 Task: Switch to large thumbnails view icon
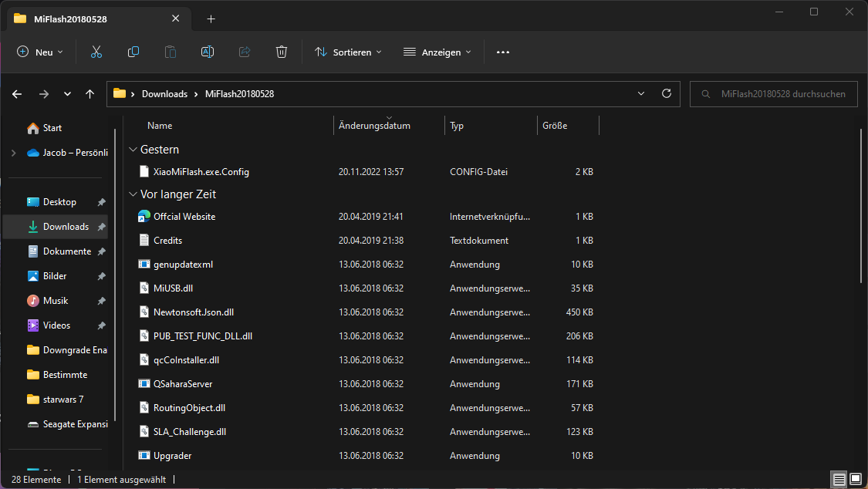coord(855,480)
